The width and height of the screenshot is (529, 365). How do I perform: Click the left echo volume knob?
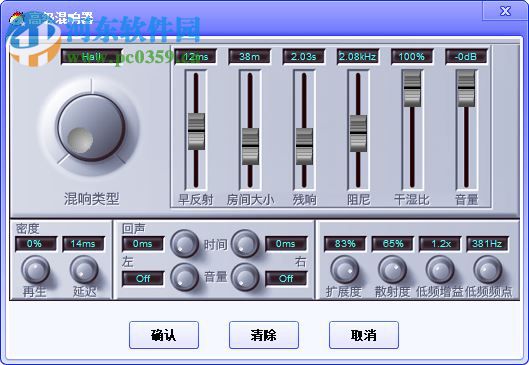coord(185,277)
